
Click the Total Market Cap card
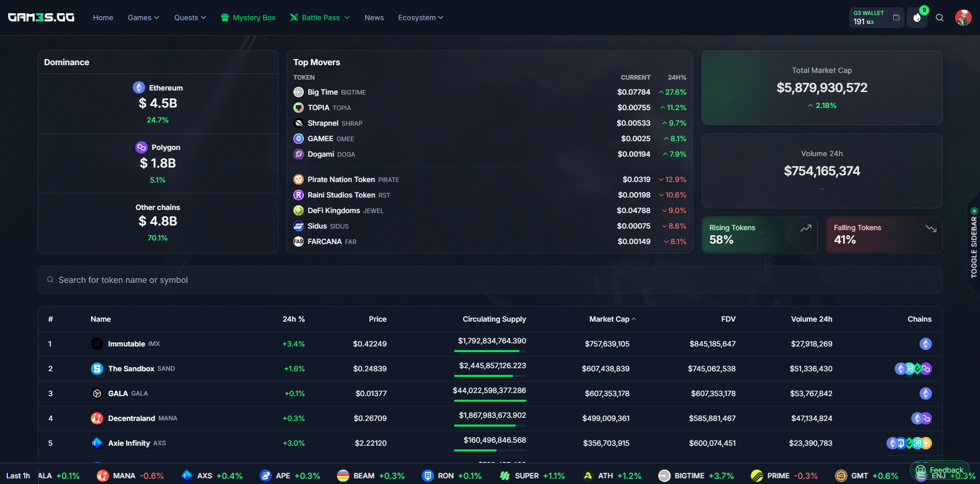[x=822, y=87]
